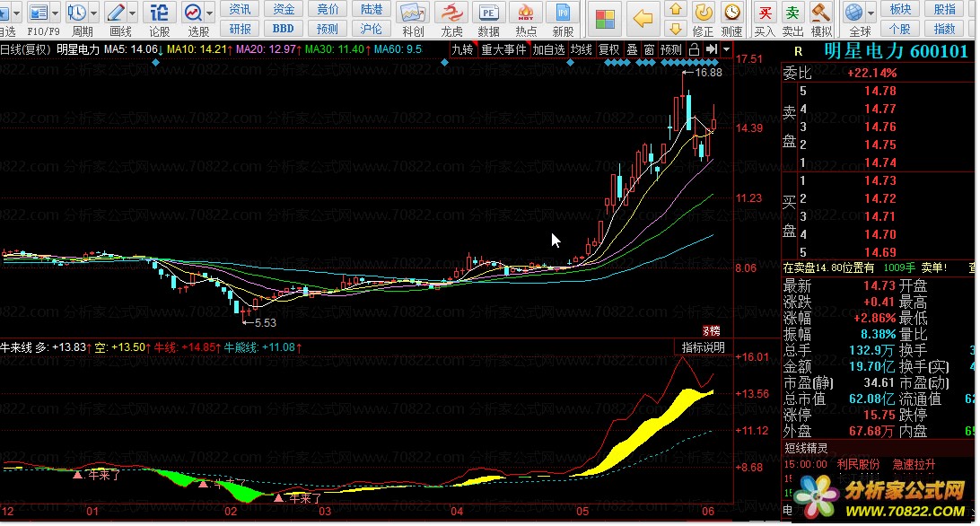The height and width of the screenshot is (526, 980).
Task: Open the 科创 board chart icon
Action: tap(413, 13)
